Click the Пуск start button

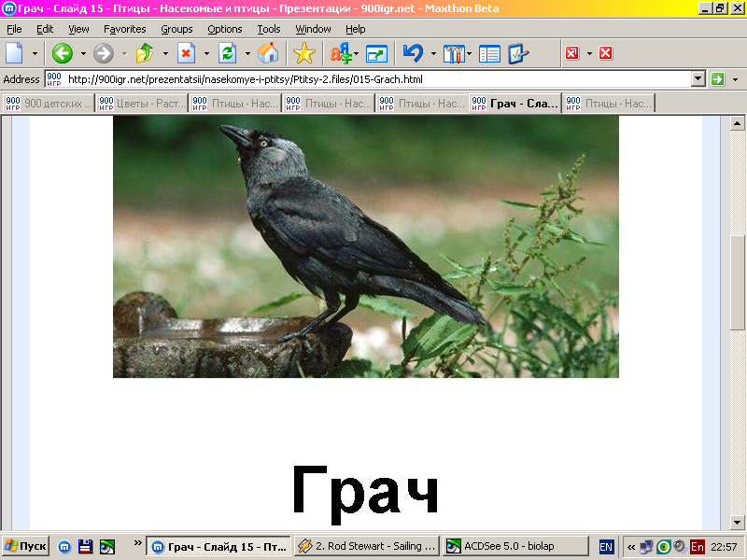click(x=25, y=546)
